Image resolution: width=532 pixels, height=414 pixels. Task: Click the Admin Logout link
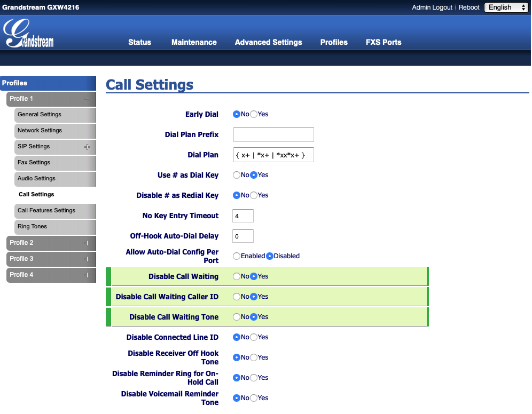tap(432, 7)
